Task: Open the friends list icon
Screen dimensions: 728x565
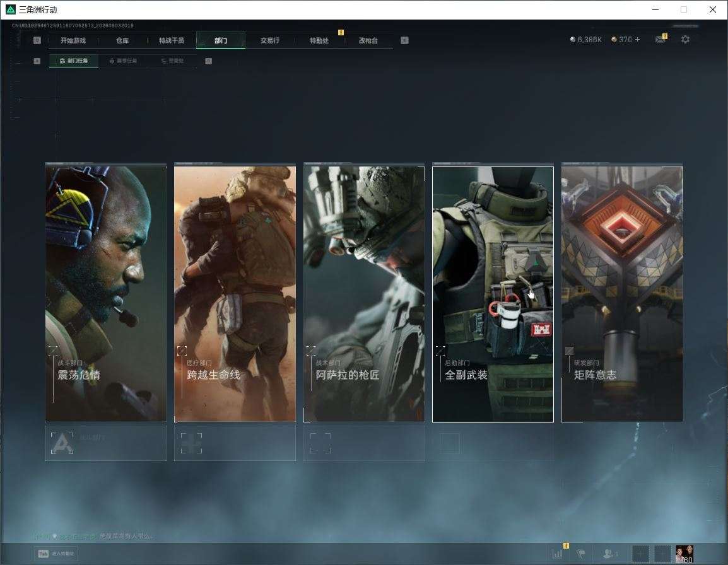Action: (x=609, y=554)
